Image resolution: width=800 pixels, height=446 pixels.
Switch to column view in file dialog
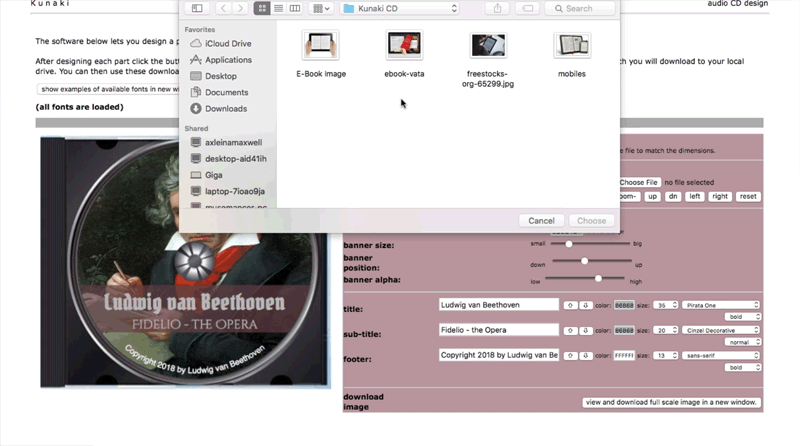pyautogui.click(x=294, y=8)
